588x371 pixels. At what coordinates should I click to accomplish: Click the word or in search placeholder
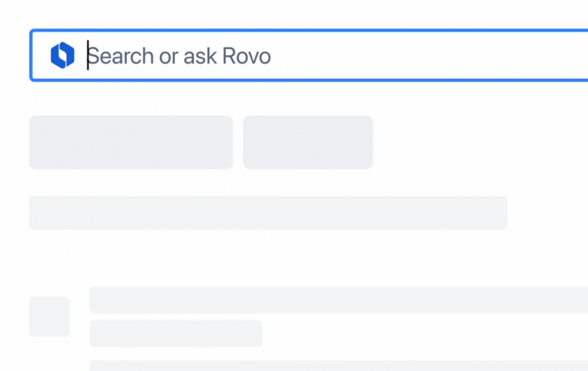(x=168, y=57)
